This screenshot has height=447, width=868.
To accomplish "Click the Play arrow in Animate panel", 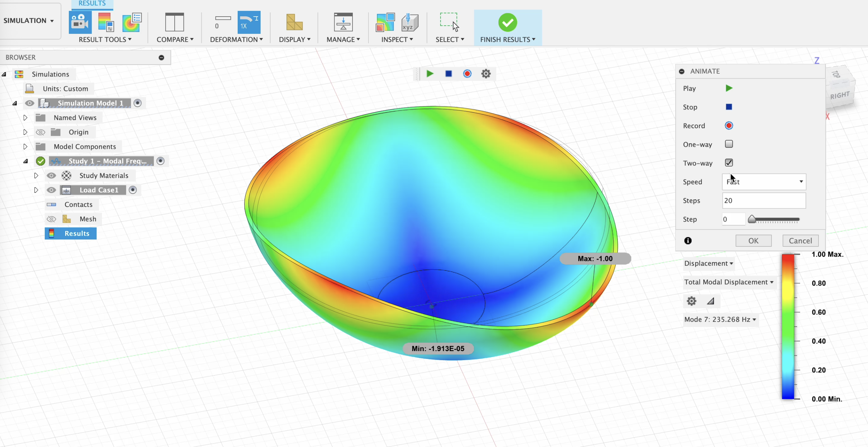I will click(729, 88).
